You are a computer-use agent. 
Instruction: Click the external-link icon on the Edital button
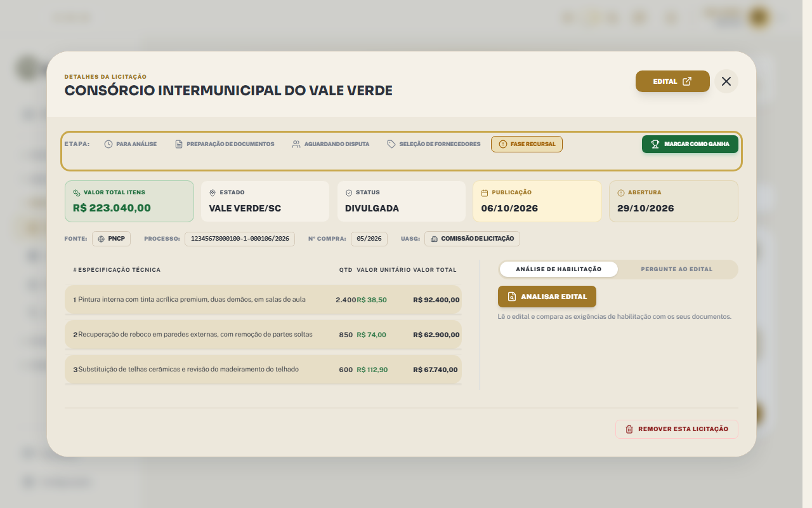point(687,81)
